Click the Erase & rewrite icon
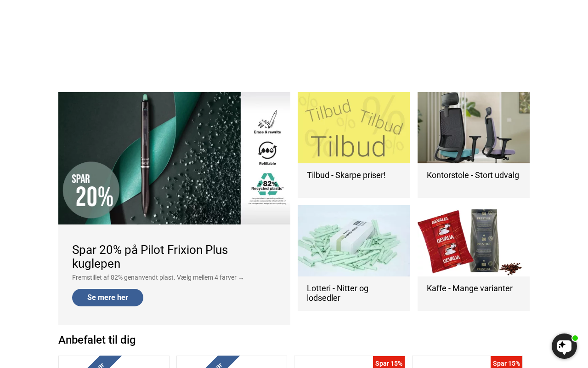 267,122
